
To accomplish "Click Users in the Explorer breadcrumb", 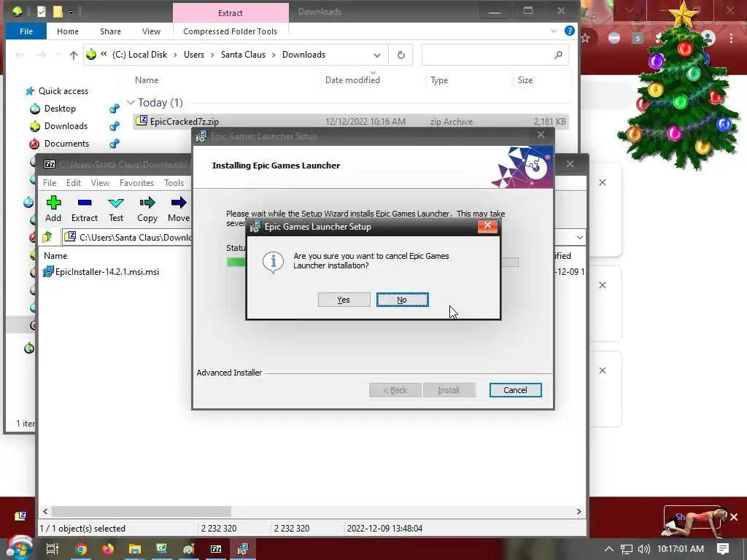I will pyautogui.click(x=194, y=55).
